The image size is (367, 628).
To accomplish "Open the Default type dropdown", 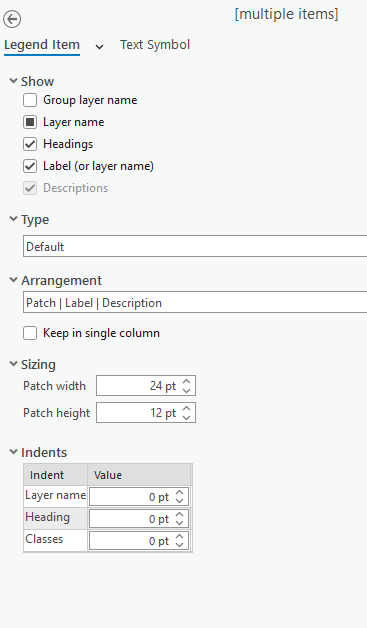I will click(x=195, y=246).
